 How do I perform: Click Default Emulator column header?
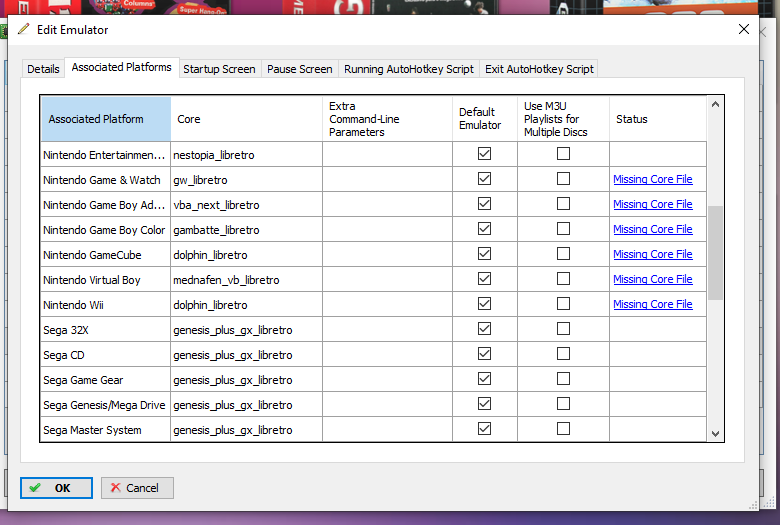pyautogui.click(x=485, y=119)
